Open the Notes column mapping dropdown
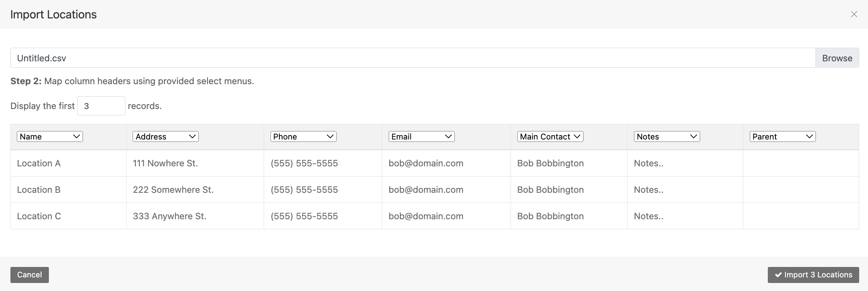Screen dimensions: 868x291 click(x=667, y=137)
